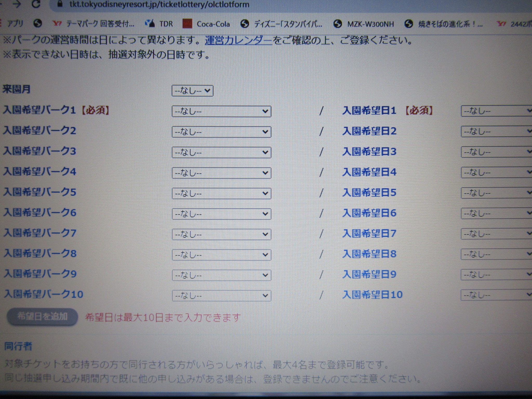Image resolution: width=532 pixels, height=399 pixels.
Task: Click the forward navigation arrow
Action: 17,4
